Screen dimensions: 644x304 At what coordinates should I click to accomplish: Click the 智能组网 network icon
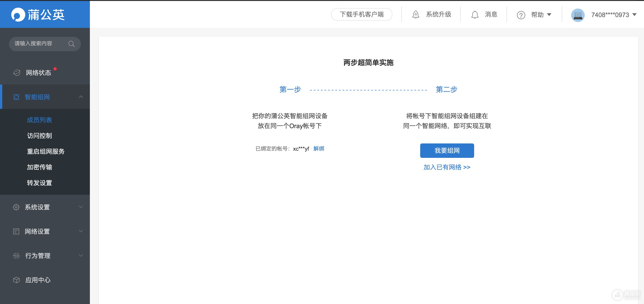coord(16,97)
